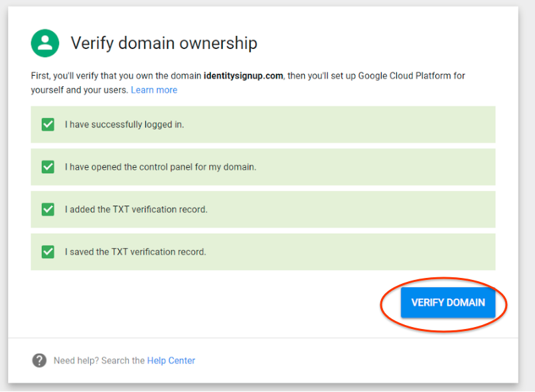Image resolution: width=535 pixels, height=392 pixels.
Task: Click the 'Need help? Search the' text
Action: [x=99, y=360]
